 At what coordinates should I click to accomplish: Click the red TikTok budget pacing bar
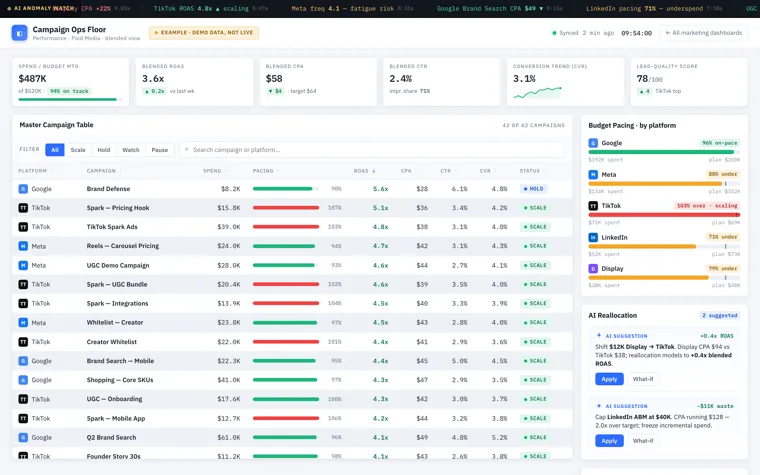tap(664, 215)
